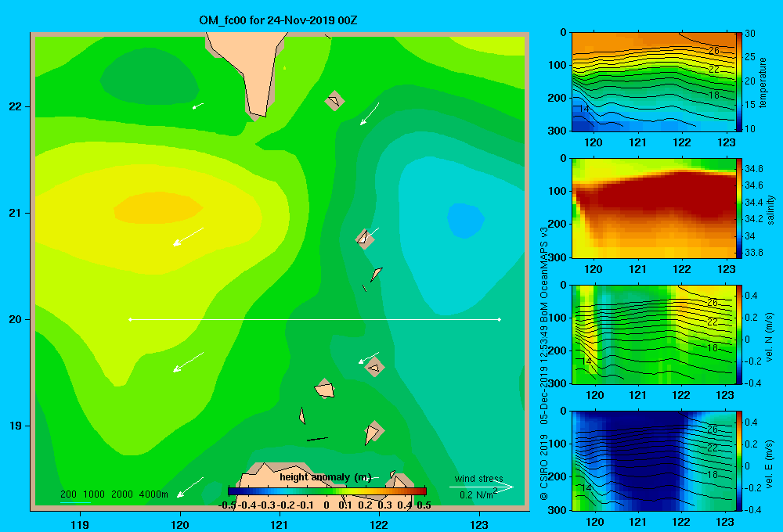
Task: Click the wind stress reference arrow in the legend
Action: click(x=481, y=487)
